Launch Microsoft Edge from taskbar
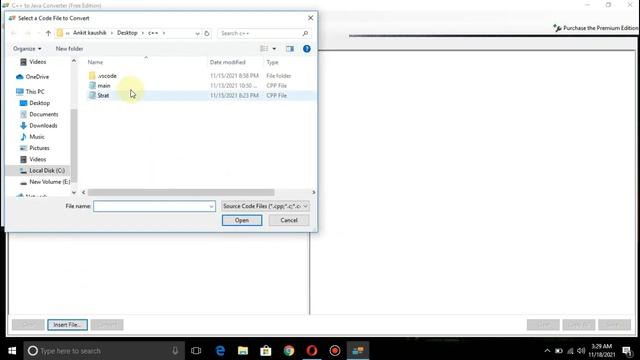 (x=220, y=351)
